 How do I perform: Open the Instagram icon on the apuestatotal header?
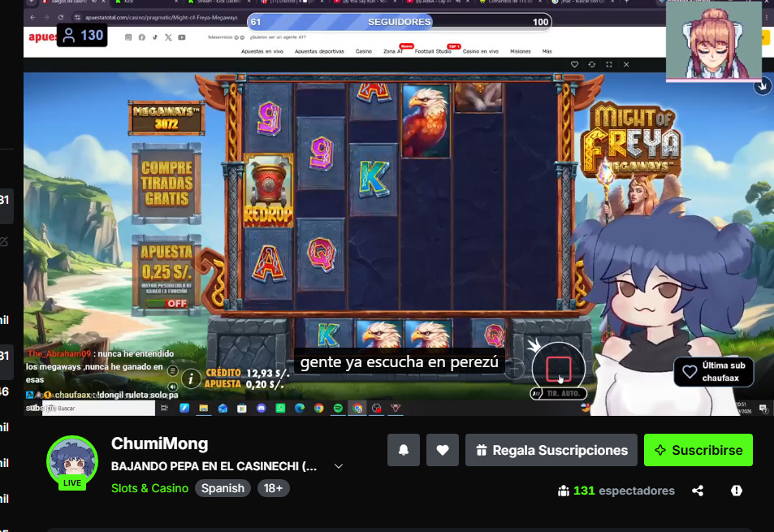128,37
